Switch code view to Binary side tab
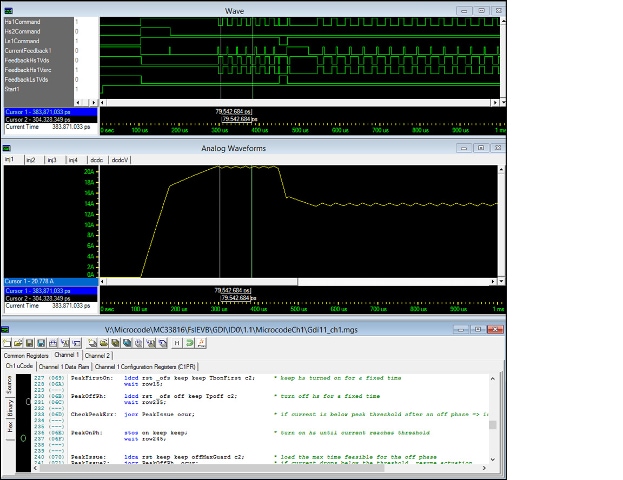Viewport: 623px width, 480px height. (10, 407)
